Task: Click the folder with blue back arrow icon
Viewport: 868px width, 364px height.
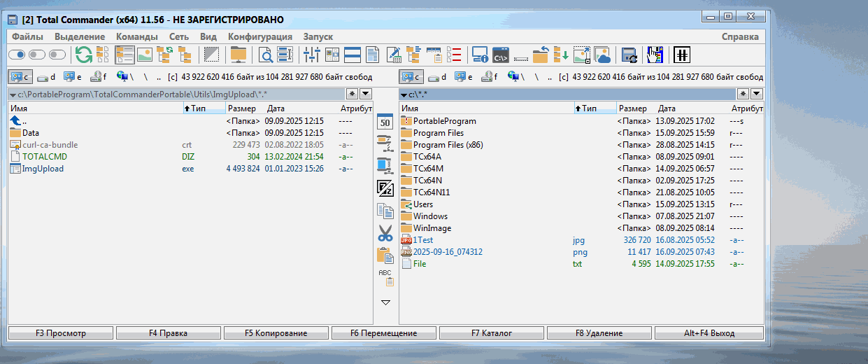Action: (540, 55)
